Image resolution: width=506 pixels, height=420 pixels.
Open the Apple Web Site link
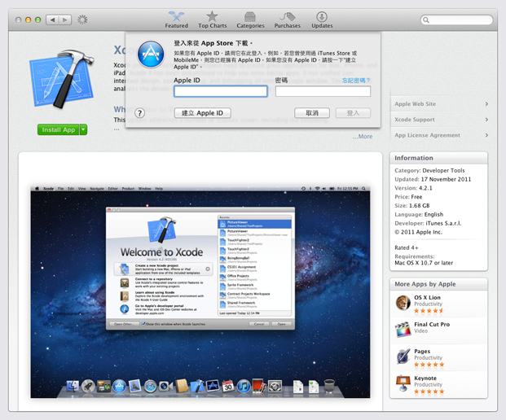coord(415,104)
